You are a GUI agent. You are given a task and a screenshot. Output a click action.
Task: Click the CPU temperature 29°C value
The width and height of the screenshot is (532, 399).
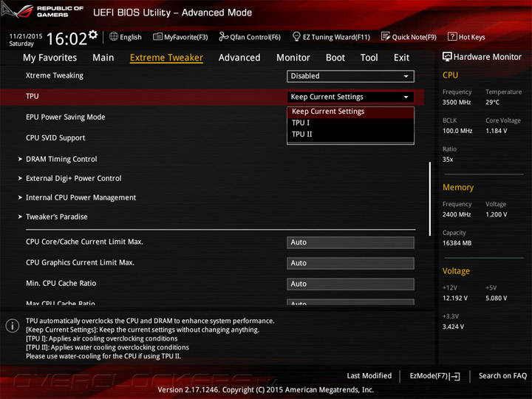(493, 103)
